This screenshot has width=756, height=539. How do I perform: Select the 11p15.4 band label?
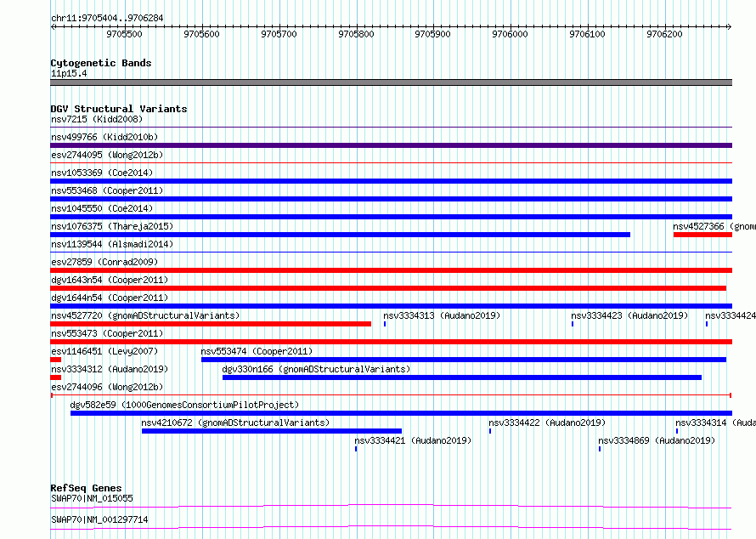coord(69,73)
